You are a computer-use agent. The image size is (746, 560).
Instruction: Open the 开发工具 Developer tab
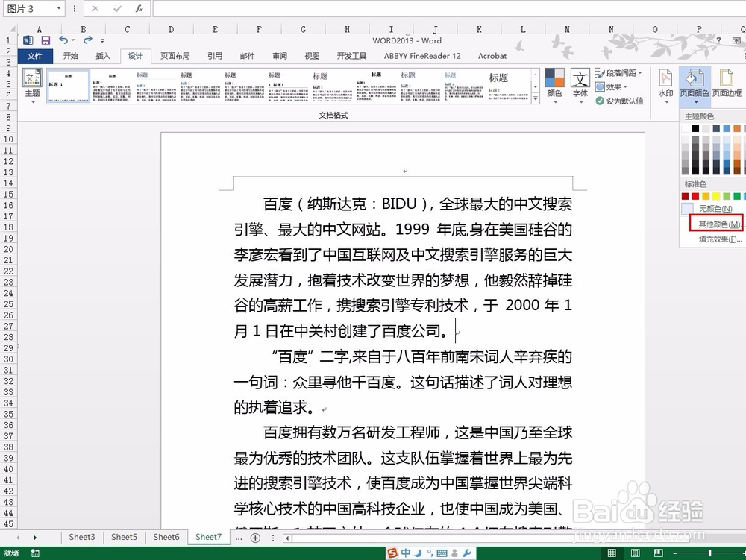pos(351,56)
